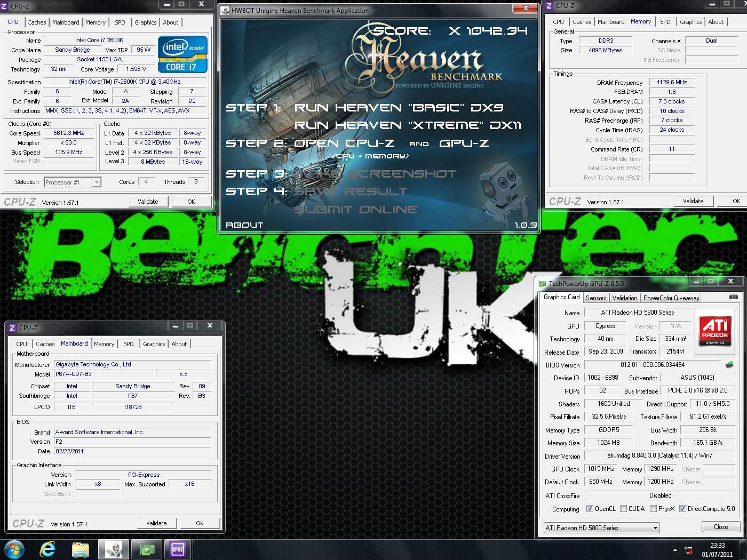Click OPEN CPU-Z in the Heaven app

click(x=344, y=143)
